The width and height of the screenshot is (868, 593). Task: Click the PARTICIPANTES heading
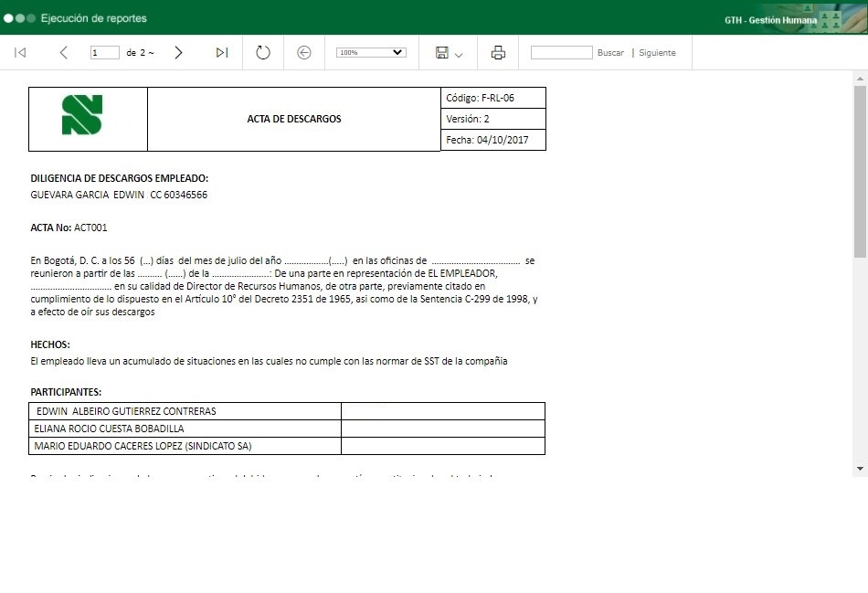click(66, 392)
